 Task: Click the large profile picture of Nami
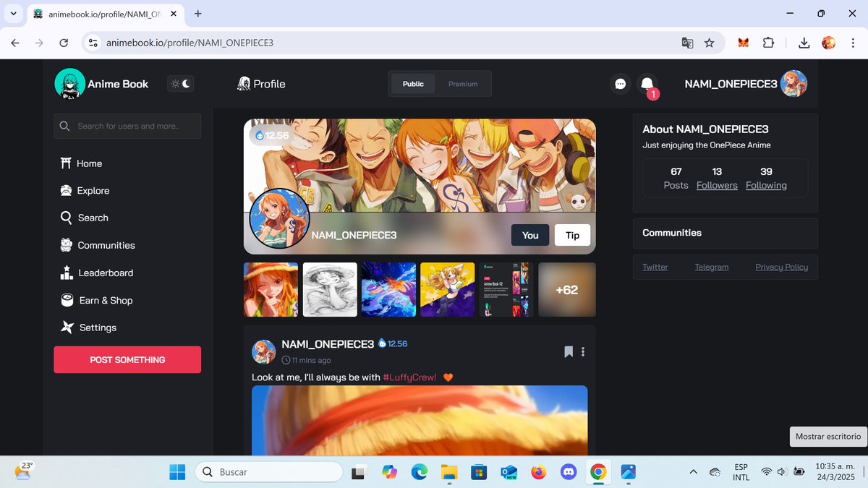(x=279, y=219)
